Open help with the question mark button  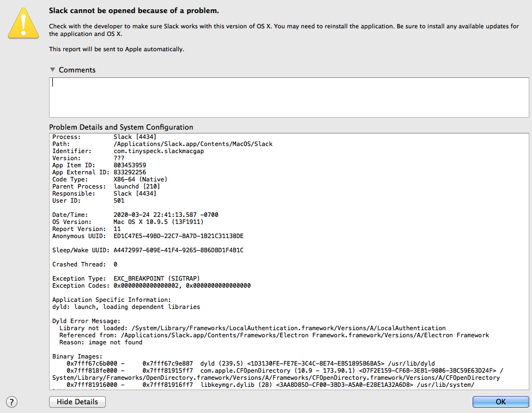tap(11, 402)
